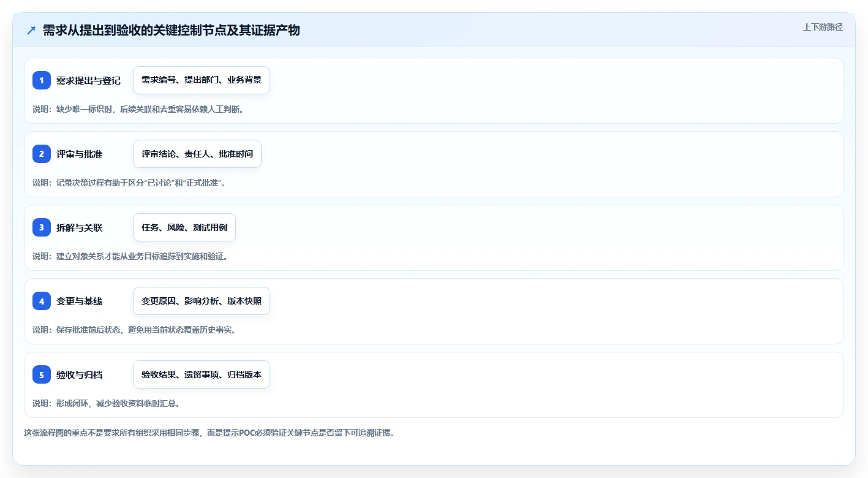Click the note about 建立对象关系
868x478 pixels.
[x=130, y=256]
